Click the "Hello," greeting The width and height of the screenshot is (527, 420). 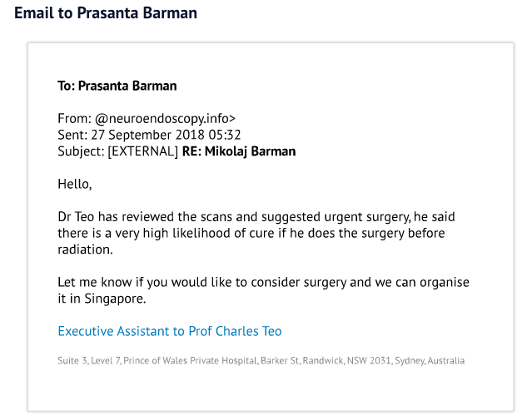coord(75,183)
